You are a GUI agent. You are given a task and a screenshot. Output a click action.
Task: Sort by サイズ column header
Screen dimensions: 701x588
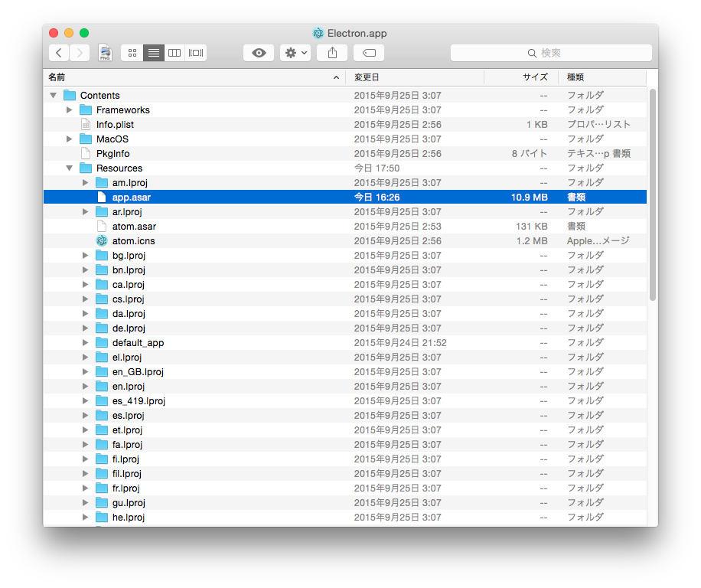(521, 77)
